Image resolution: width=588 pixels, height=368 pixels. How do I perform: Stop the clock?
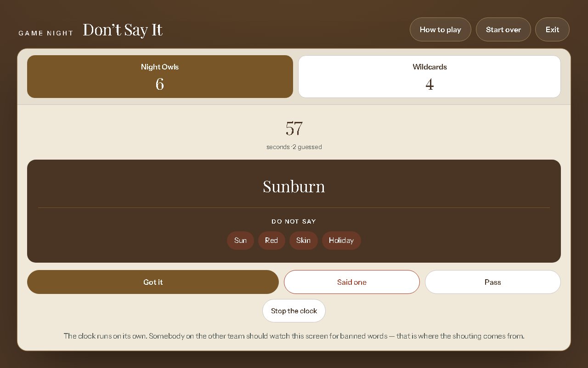coord(294,311)
